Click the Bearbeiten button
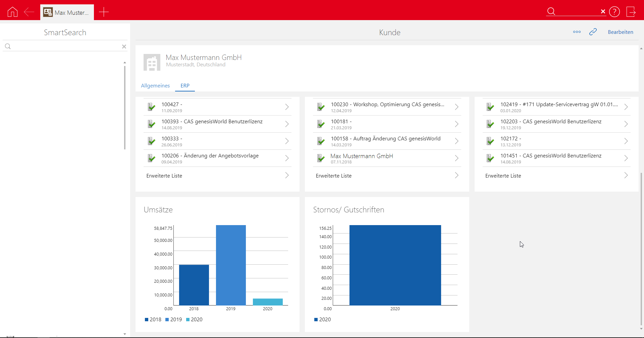644x338 pixels. click(x=620, y=32)
